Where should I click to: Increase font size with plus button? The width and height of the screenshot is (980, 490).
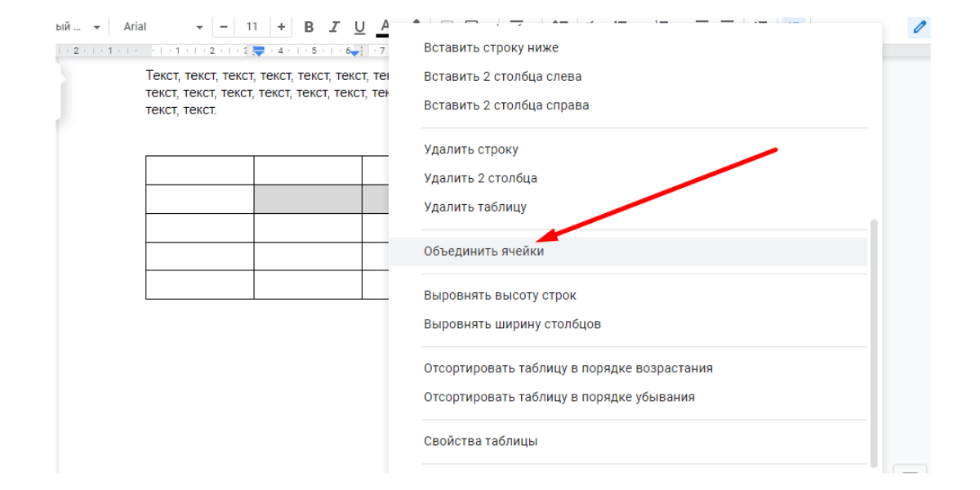coord(281,27)
